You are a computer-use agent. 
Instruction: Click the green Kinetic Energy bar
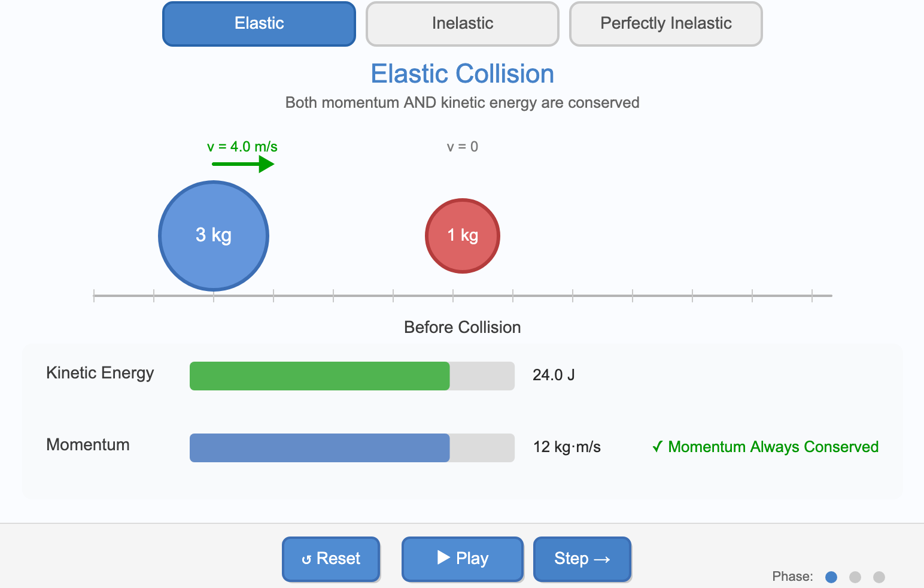319,375
